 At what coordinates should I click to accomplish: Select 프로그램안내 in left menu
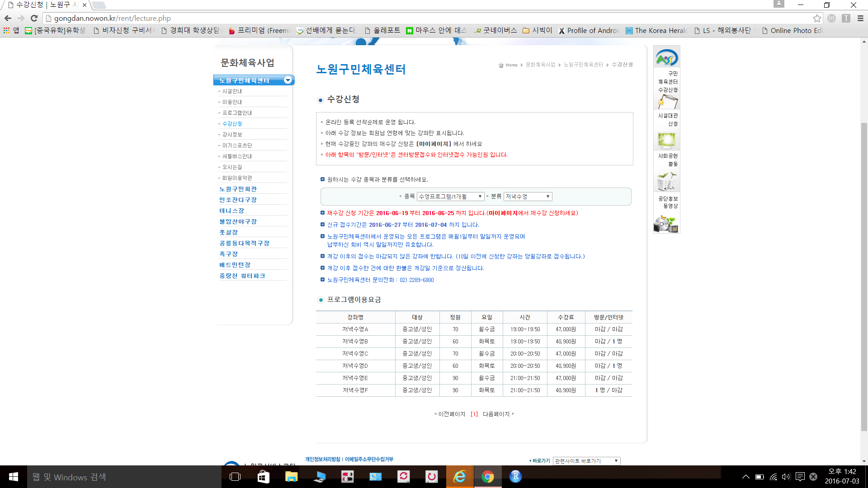click(237, 113)
